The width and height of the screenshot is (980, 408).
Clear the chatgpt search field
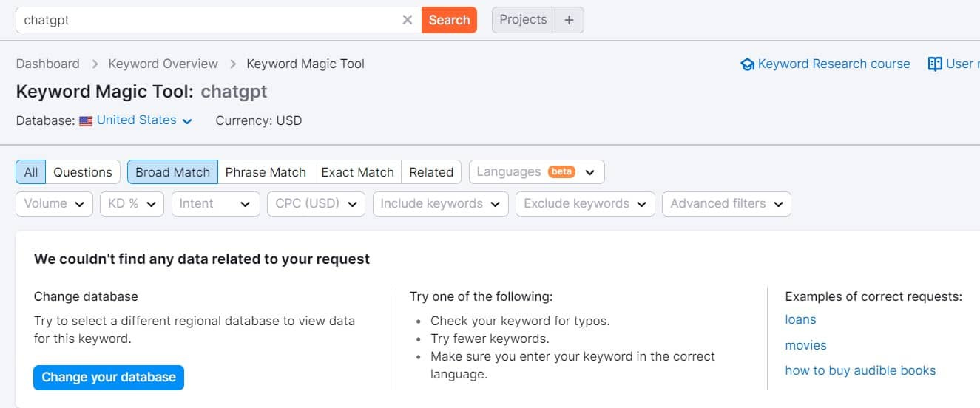407,20
